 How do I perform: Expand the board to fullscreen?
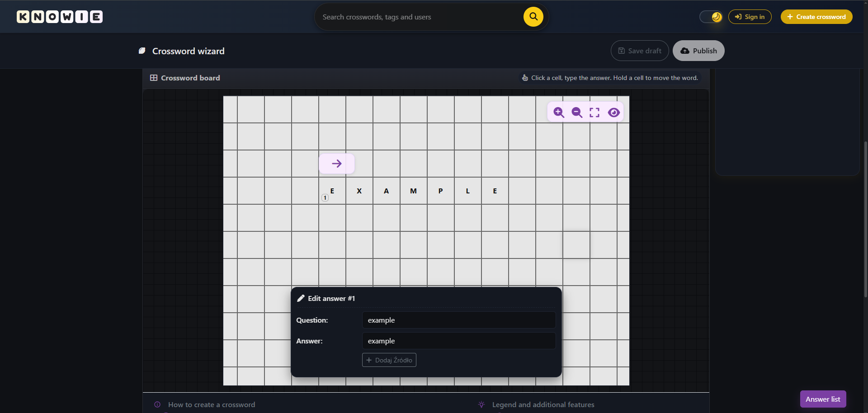tap(594, 112)
